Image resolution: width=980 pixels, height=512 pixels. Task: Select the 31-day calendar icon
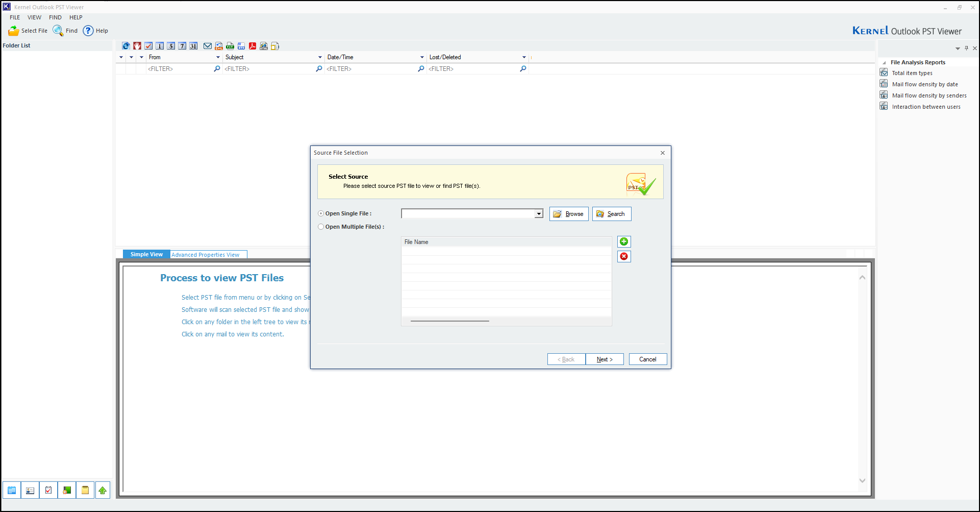tap(193, 46)
